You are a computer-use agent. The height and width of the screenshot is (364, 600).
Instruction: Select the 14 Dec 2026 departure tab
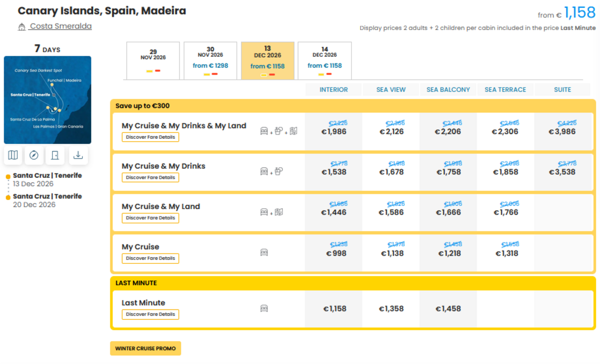coord(325,61)
